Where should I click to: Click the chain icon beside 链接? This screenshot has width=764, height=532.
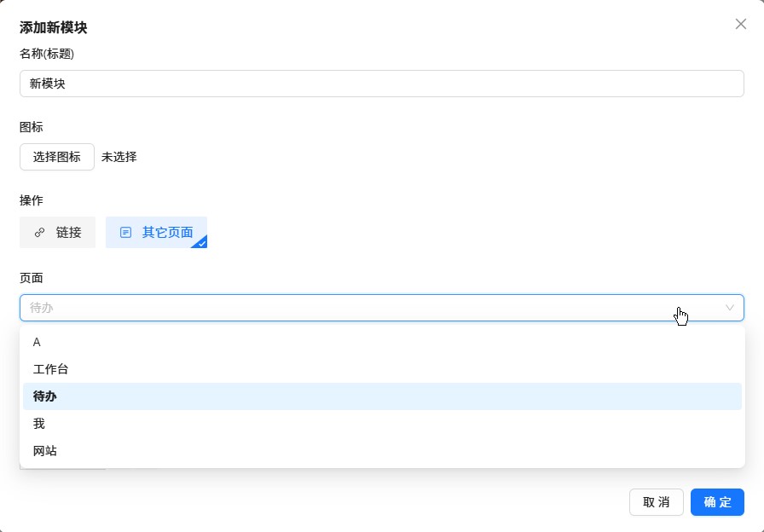[39, 232]
